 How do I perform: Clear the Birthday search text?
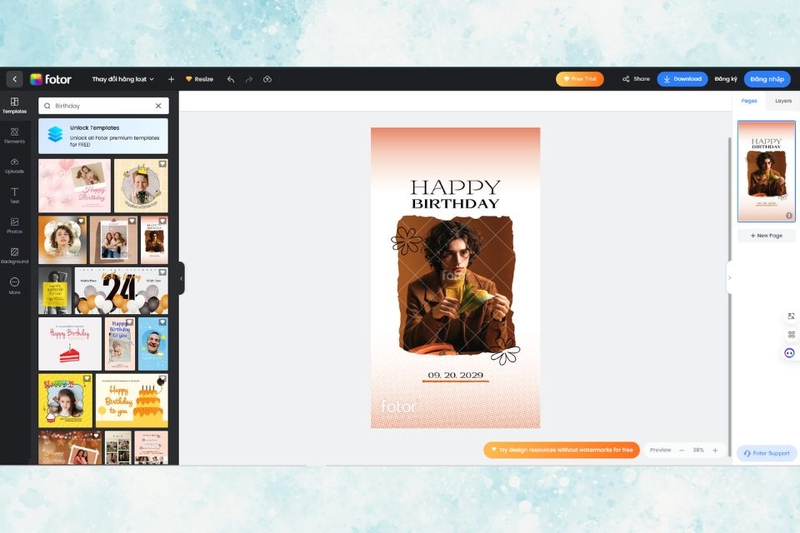158,106
